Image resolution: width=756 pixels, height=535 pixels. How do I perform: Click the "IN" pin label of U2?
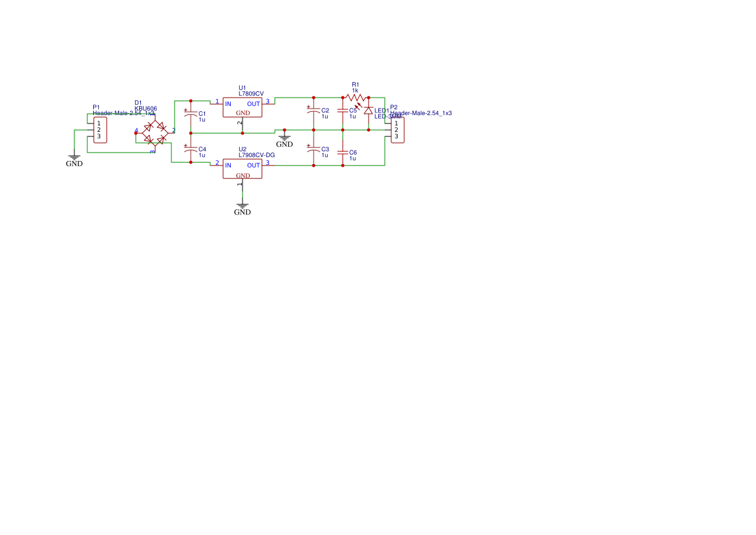click(228, 165)
